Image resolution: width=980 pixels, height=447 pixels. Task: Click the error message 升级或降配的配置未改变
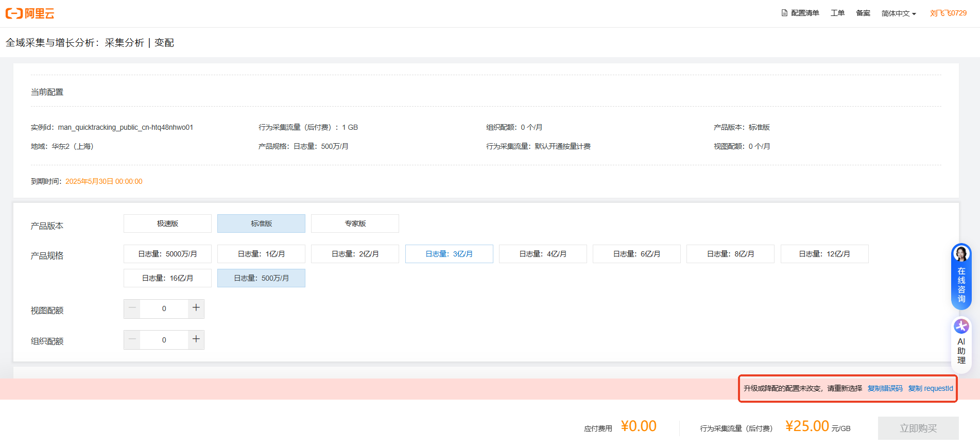pyautogui.click(x=783, y=388)
